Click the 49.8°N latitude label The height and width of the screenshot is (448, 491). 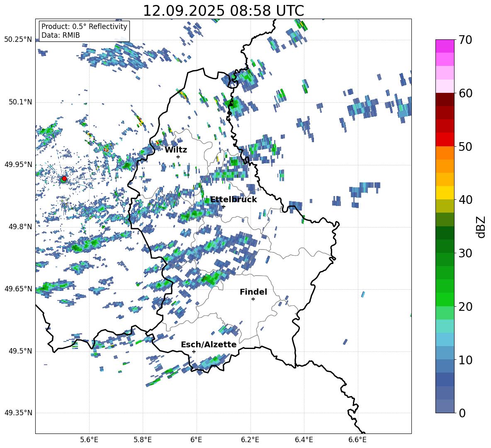pos(20,227)
